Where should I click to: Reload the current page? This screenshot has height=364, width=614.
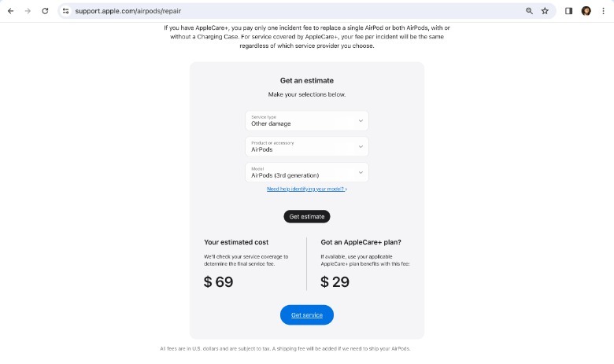45,11
